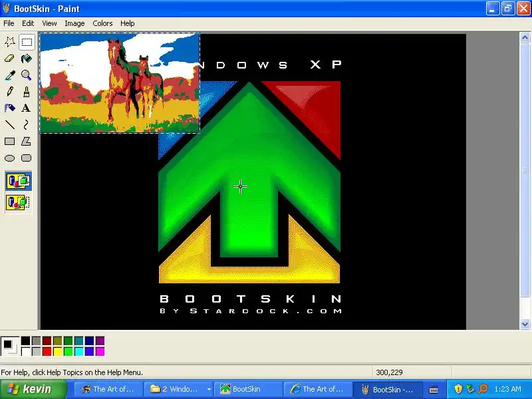This screenshot has width=532, height=399.
Task: Select the Polygon tool
Action: [x=27, y=142]
